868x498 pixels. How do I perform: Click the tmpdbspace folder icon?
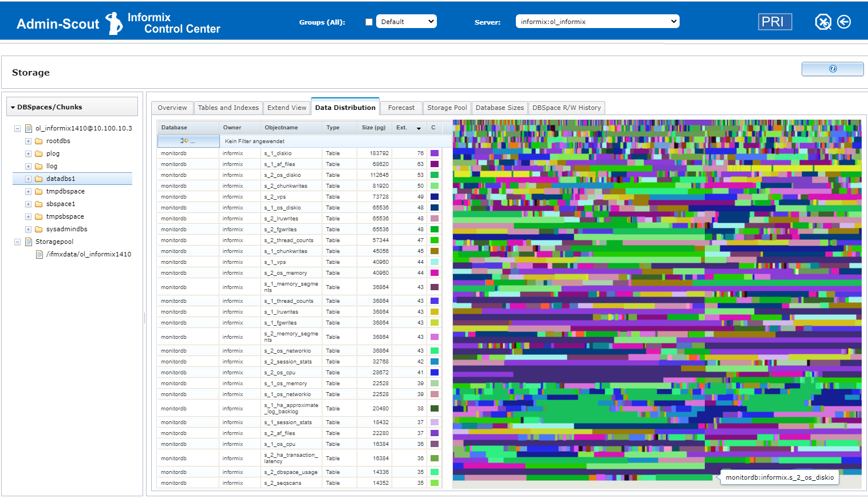click(x=39, y=191)
